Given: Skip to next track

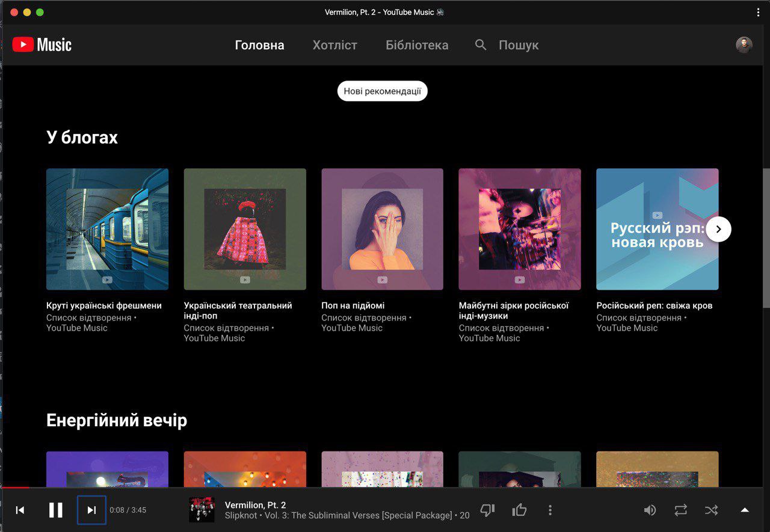Looking at the screenshot, I should coord(91,510).
